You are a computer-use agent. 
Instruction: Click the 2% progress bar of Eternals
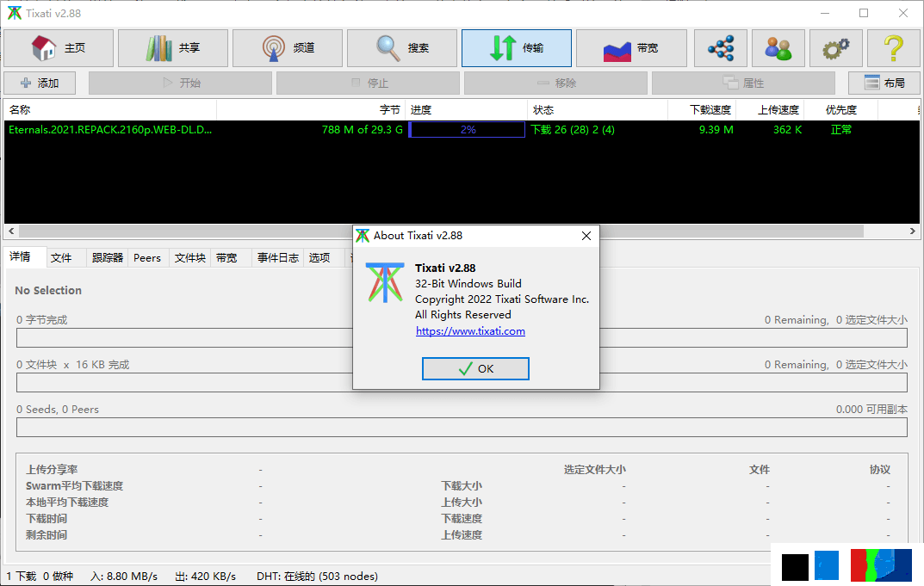(x=467, y=130)
